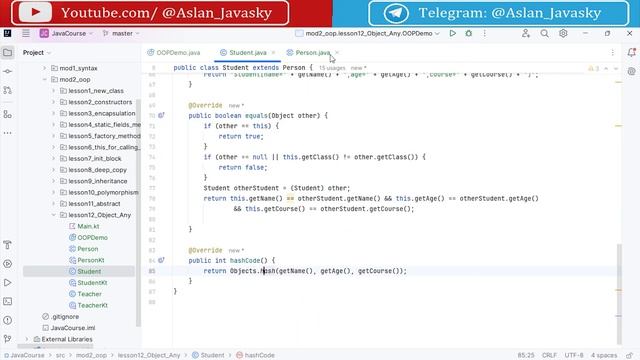Open Notifications bell icon
This screenshot has height=360, width=640.
pos(631,52)
